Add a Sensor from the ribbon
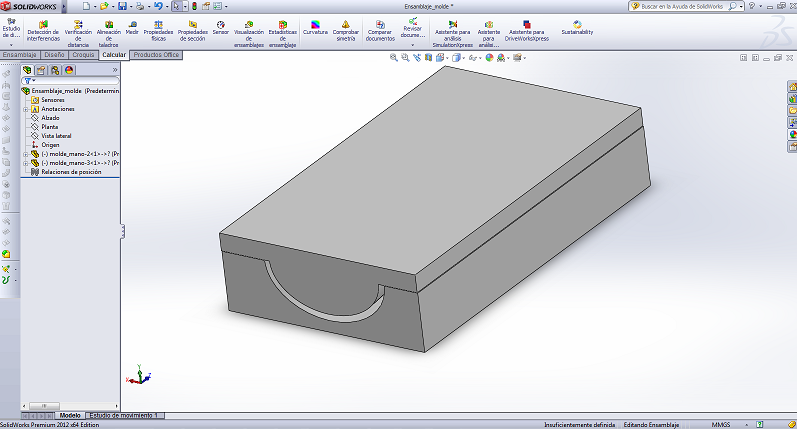Image resolution: width=797 pixels, height=429 pixels. (221, 28)
